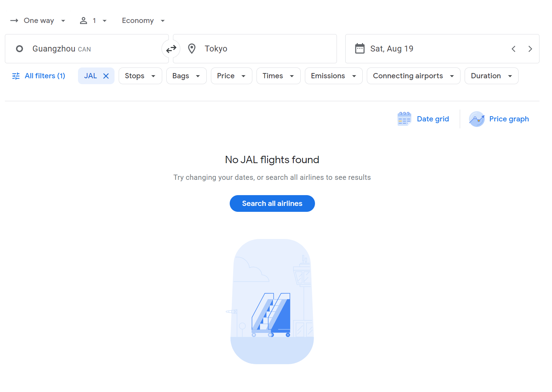Expand the Duration filter
552x392 pixels.
tap(491, 76)
